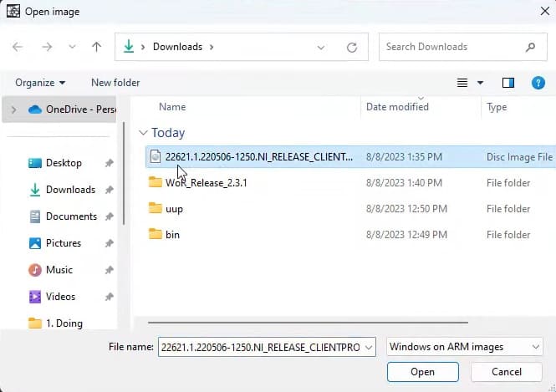Screen dimensions: 556x392
Task: Click New folder in toolbar
Action: tap(115, 83)
